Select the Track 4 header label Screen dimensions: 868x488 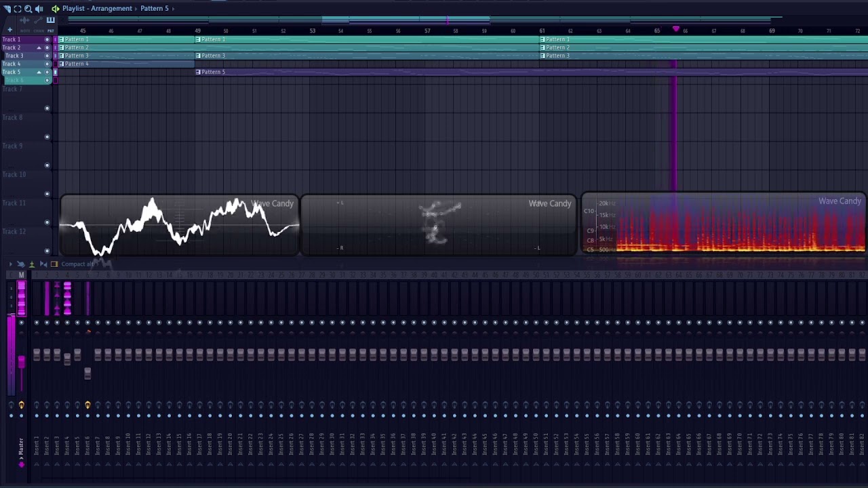pyautogui.click(x=12, y=64)
